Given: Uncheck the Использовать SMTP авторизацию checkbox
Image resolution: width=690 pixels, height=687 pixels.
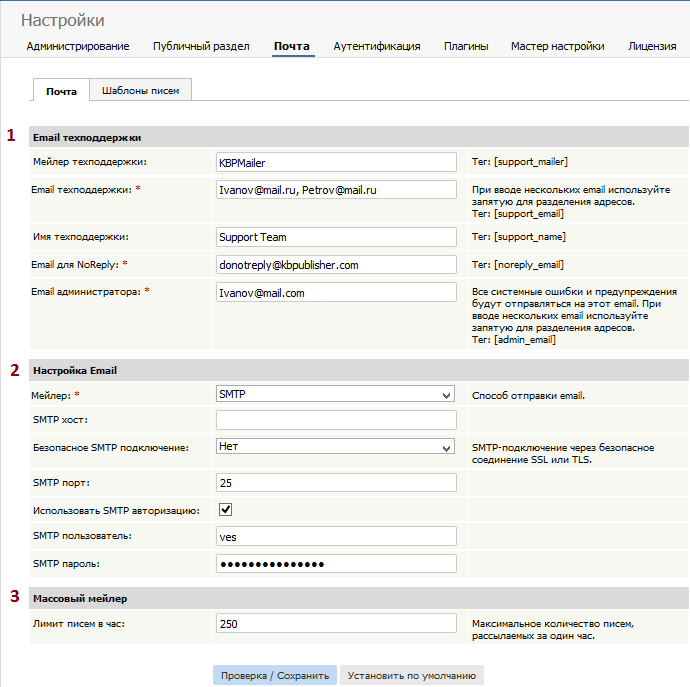Looking at the screenshot, I should pos(225,510).
